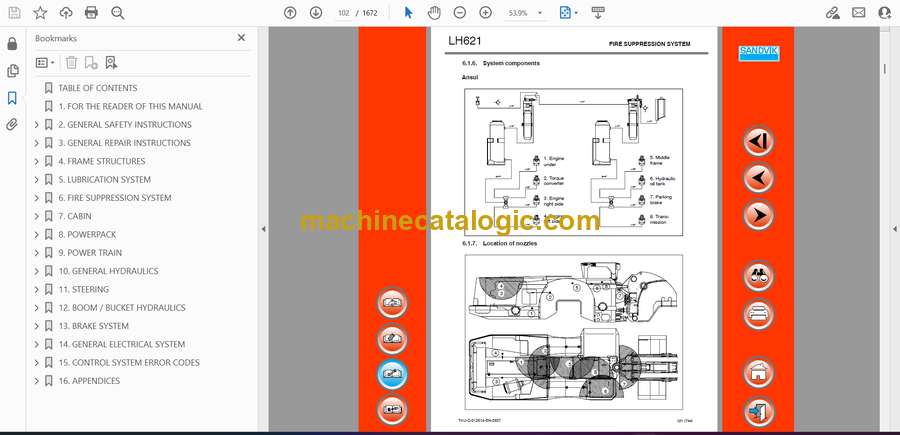Open TABLE OF CONTENTS bookmark
Image resolution: width=900 pixels, height=435 pixels.
pyautogui.click(x=98, y=88)
